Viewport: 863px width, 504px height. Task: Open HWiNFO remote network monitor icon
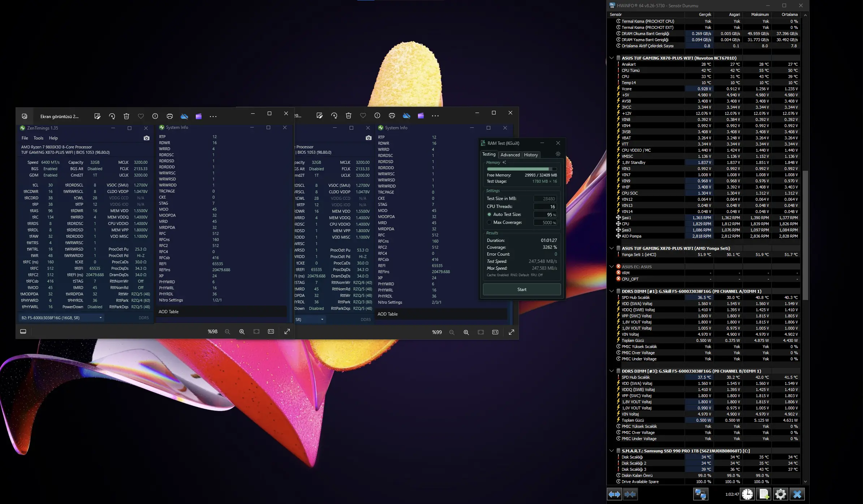click(x=700, y=494)
